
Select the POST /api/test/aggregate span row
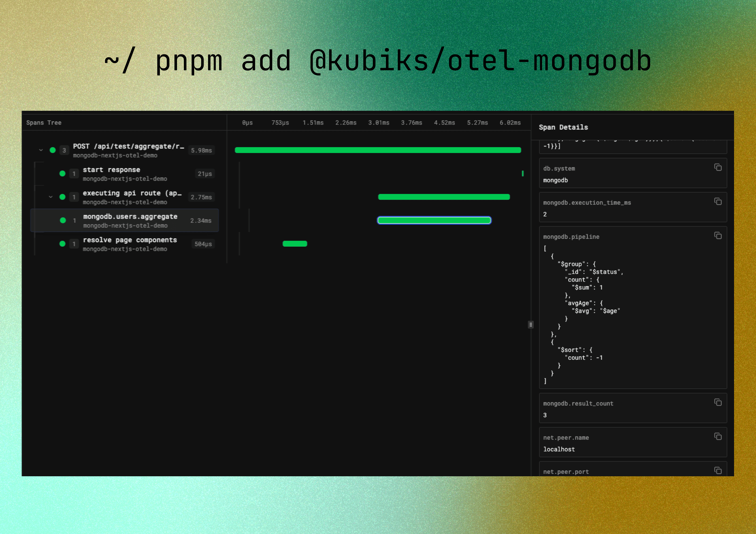124,150
